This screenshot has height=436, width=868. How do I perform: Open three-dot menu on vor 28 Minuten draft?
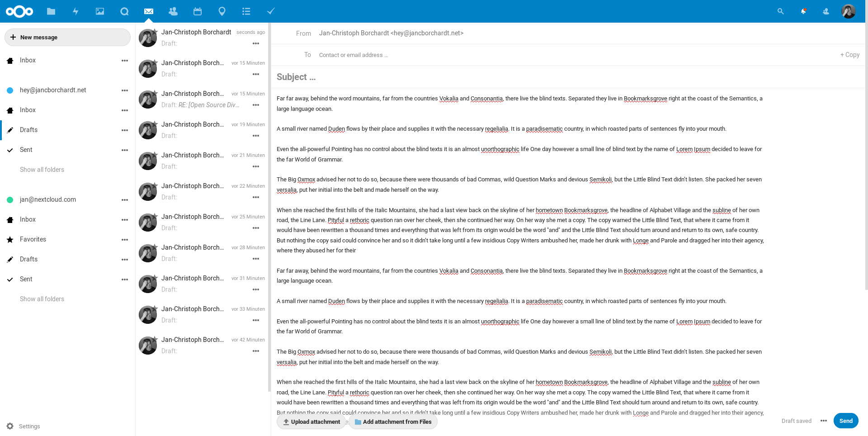[256, 259]
